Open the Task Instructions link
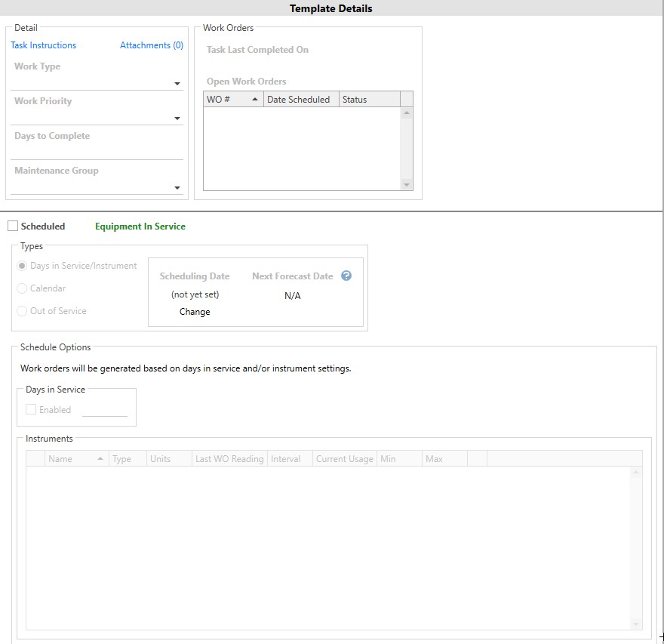664x644 pixels. tap(43, 45)
